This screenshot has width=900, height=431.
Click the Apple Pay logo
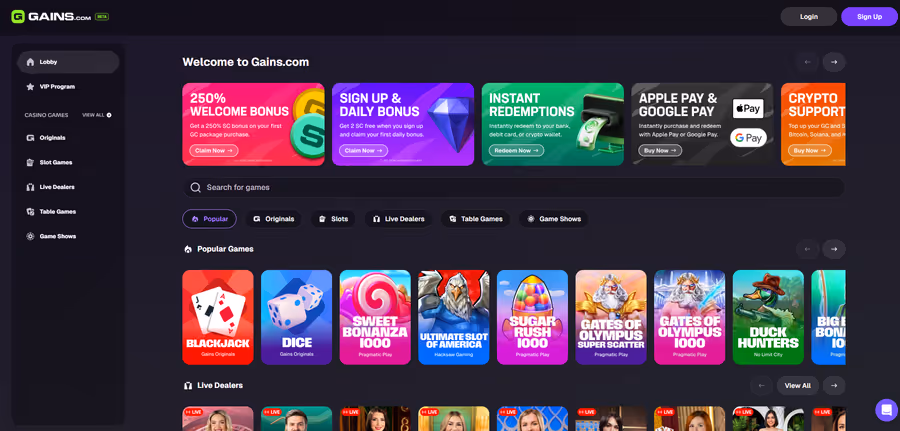pyautogui.click(x=748, y=108)
